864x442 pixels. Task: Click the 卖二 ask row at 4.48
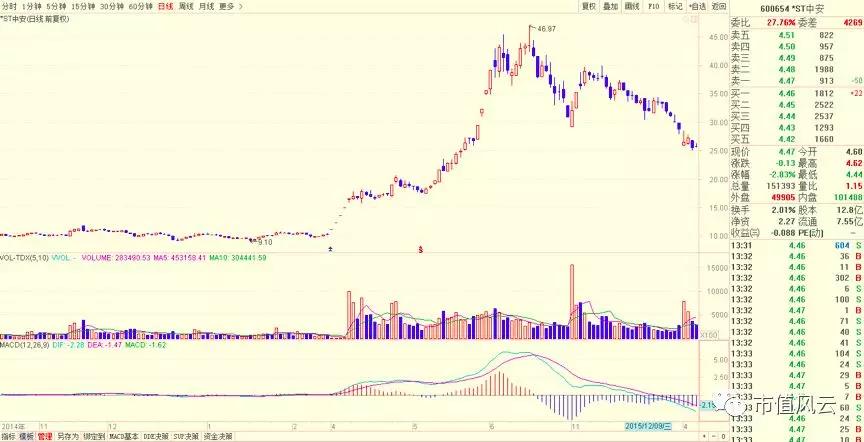(796, 69)
